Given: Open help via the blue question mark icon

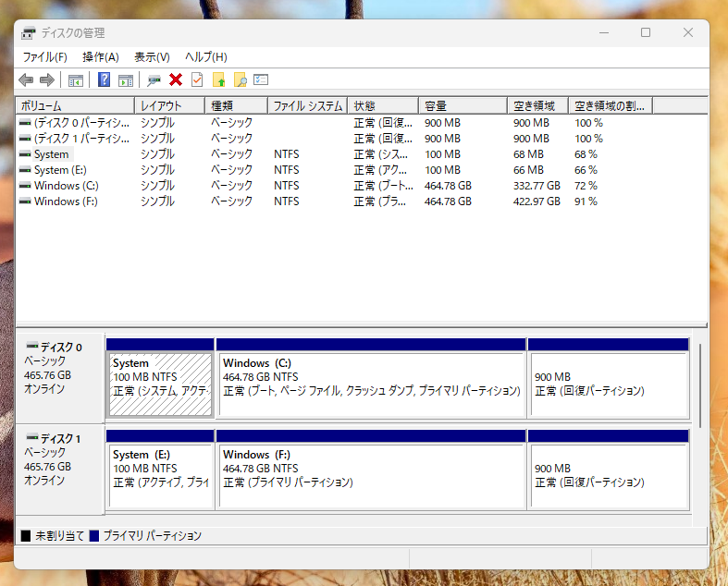Looking at the screenshot, I should click(104, 80).
